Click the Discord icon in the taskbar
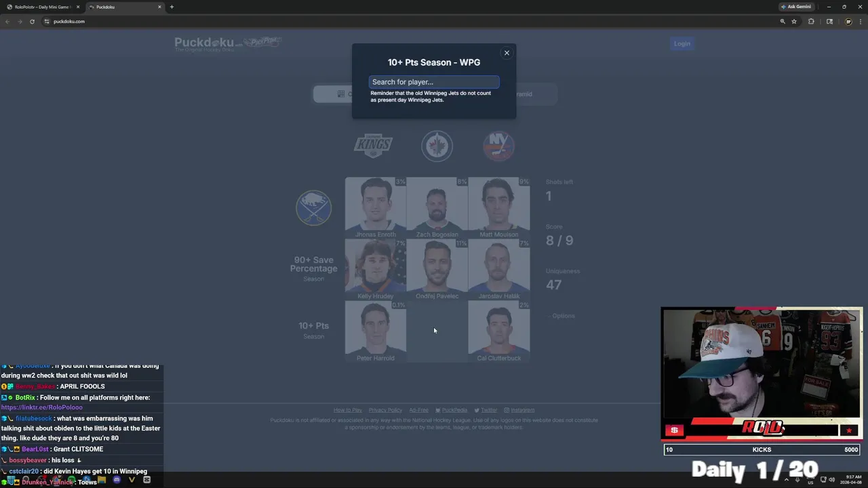The width and height of the screenshot is (868, 488). pyautogui.click(x=117, y=480)
